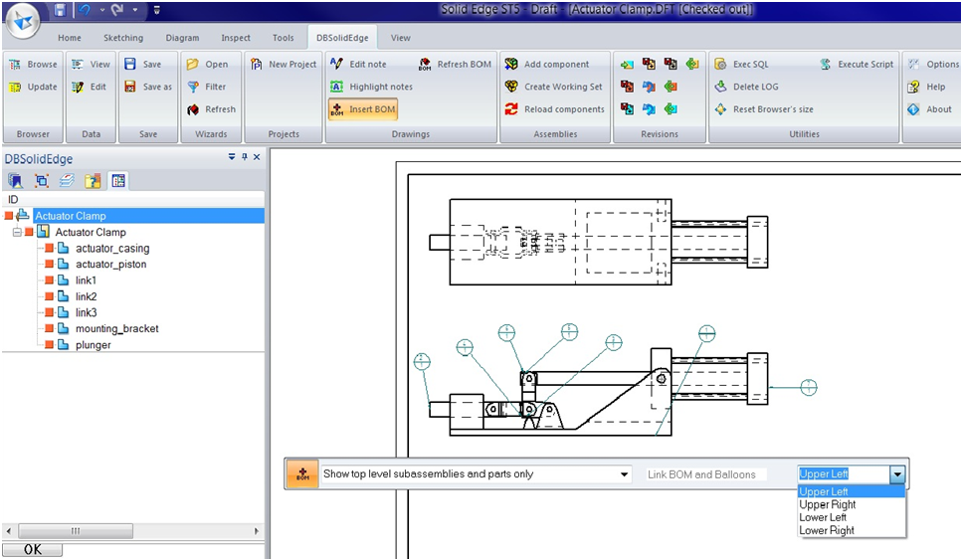The width and height of the screenshot is (961, 560).
Task: Click the Save icon in quick access toolbar
Action: [x=60, y=10]
